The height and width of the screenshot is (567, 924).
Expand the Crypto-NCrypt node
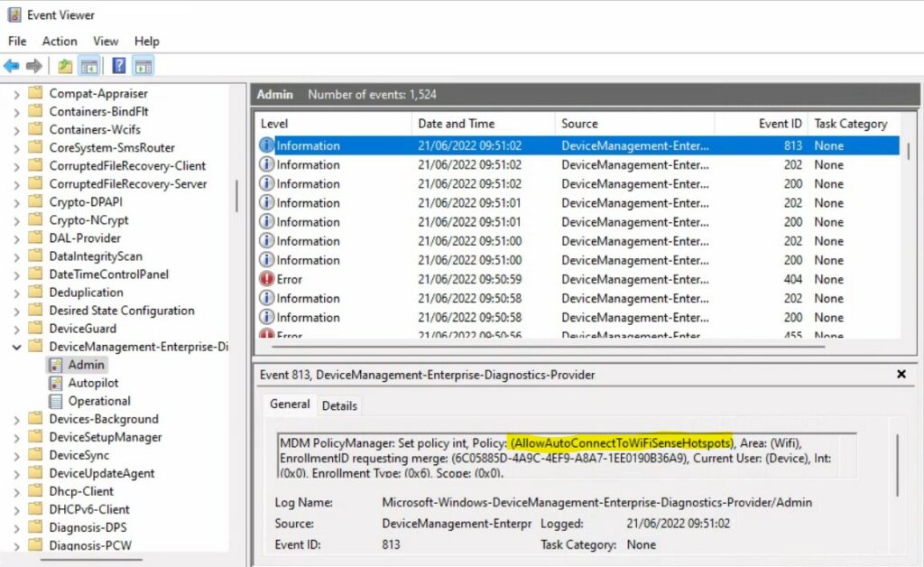16,221
